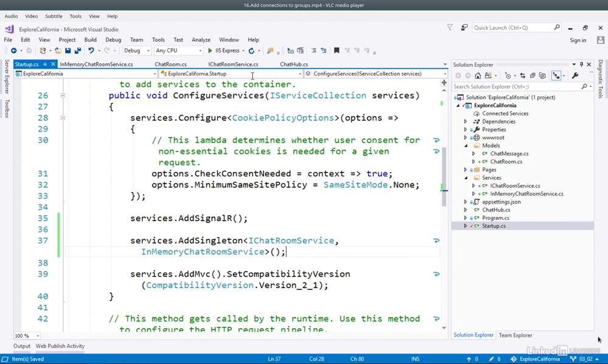Viewport: 608px width, 364px height.
Task: Click the Solution Explorer Home icon
Action: point(478,76)
